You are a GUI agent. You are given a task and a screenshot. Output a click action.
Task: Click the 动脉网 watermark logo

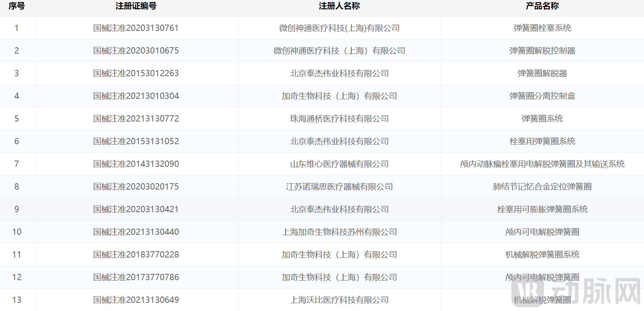pyautogui.click(x=576, y=291)
